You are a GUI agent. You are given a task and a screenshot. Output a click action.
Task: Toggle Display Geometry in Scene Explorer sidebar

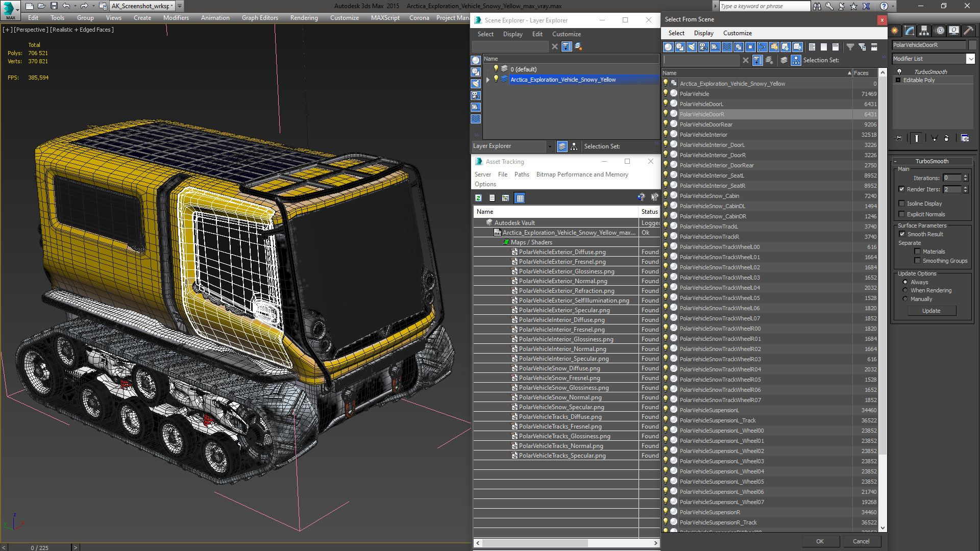(476, 60)
